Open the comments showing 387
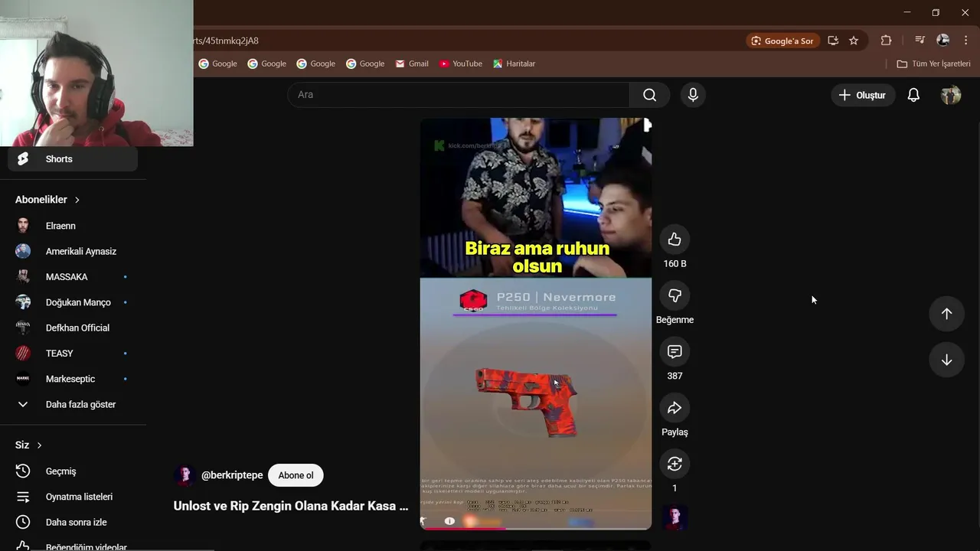 click(675, 352)
